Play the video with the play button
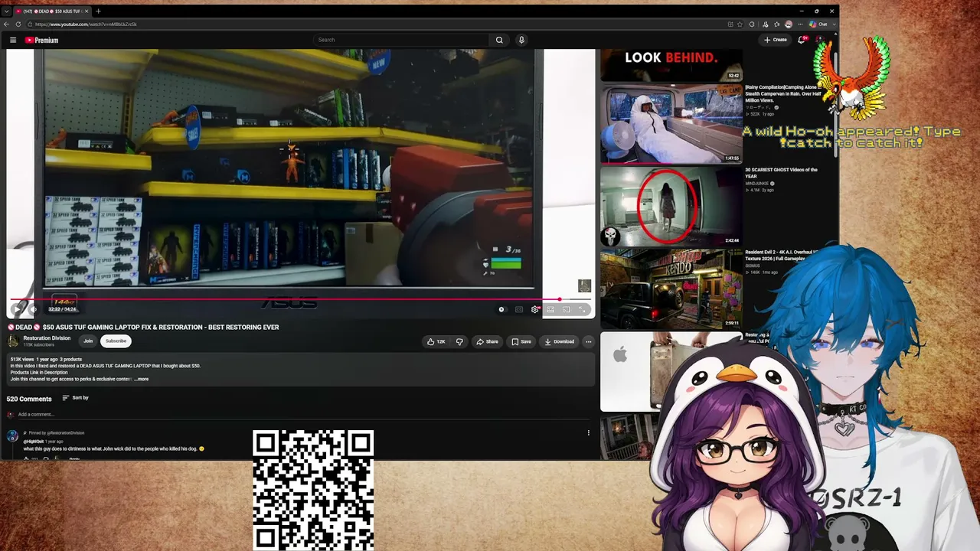Screen dimensions: 980x551 coord(18,309)
